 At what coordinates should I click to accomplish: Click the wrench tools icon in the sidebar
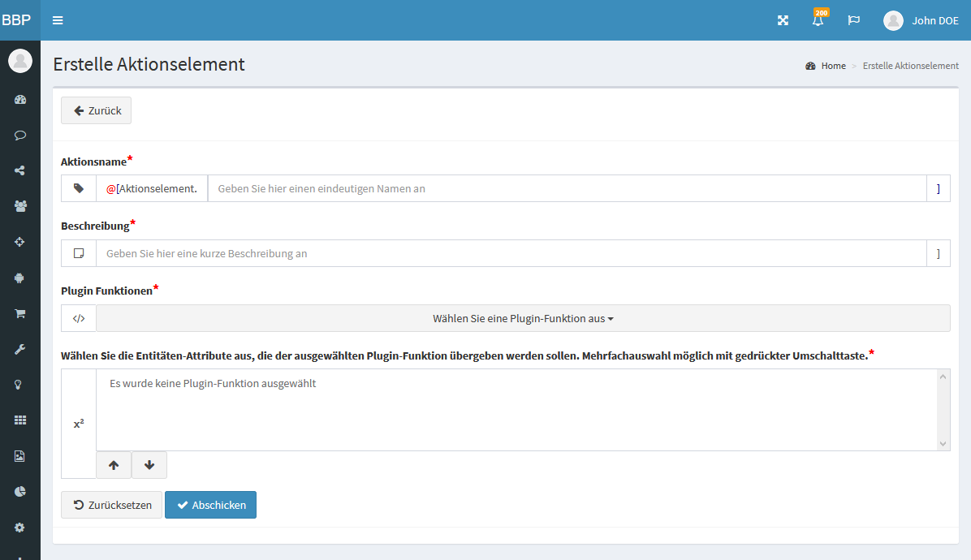(x=20, y=349)
